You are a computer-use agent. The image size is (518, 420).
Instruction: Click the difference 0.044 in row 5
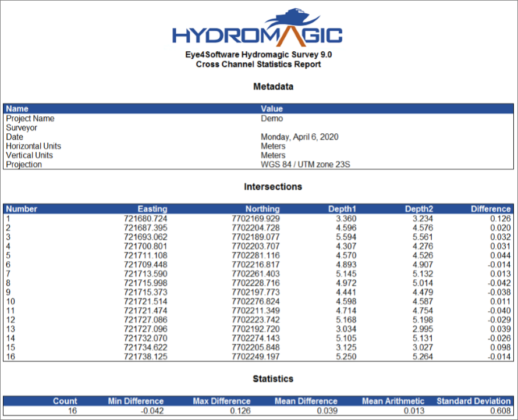tap(501, 255)
